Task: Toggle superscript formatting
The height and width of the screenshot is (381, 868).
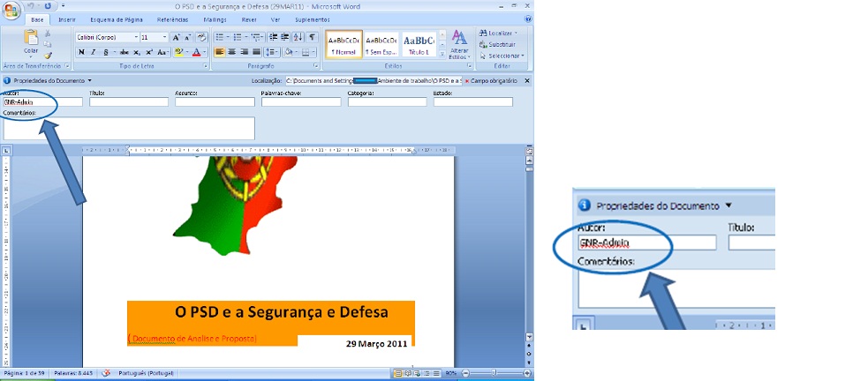Action: 149,52
